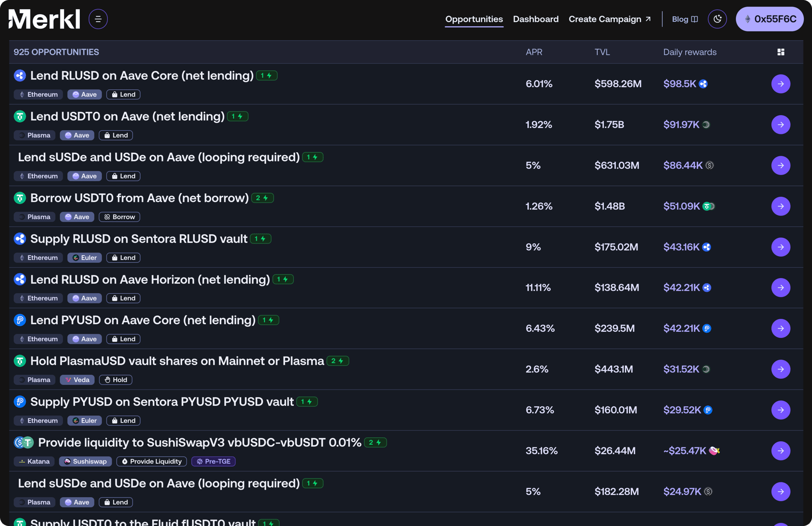Click Plasma tag under Borrow USDT0 row
Image resolution: width=812 pixels, height=526 pixels.
(34, 217)
